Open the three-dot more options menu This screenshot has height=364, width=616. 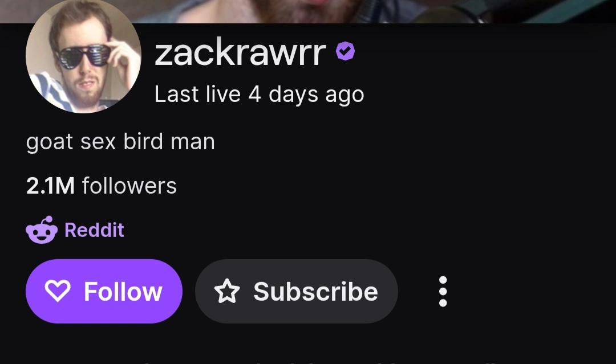point(443,292)
